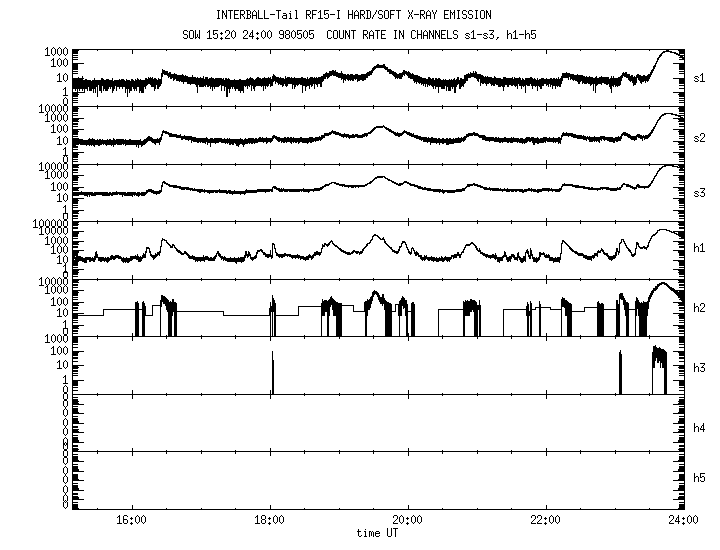Click the h5 channel label
The image size is (720, 550).
(x=699, y=478)
